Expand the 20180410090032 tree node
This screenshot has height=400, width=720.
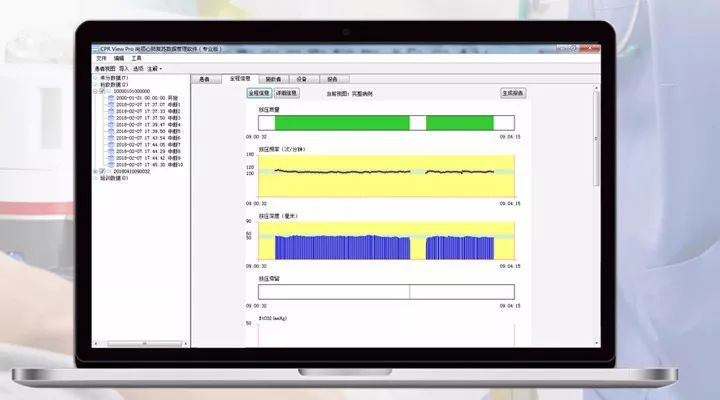pyautogui.click(x=96, y=171)
